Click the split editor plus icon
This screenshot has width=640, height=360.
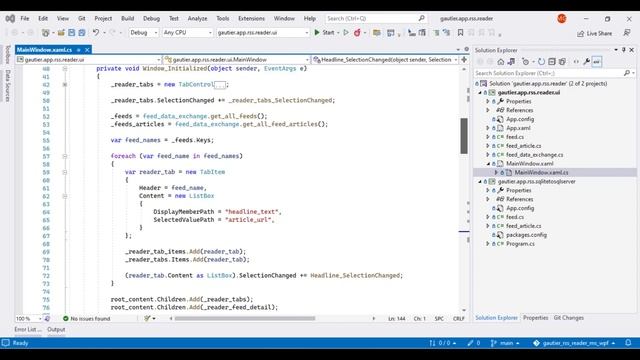tap(464, 60)
